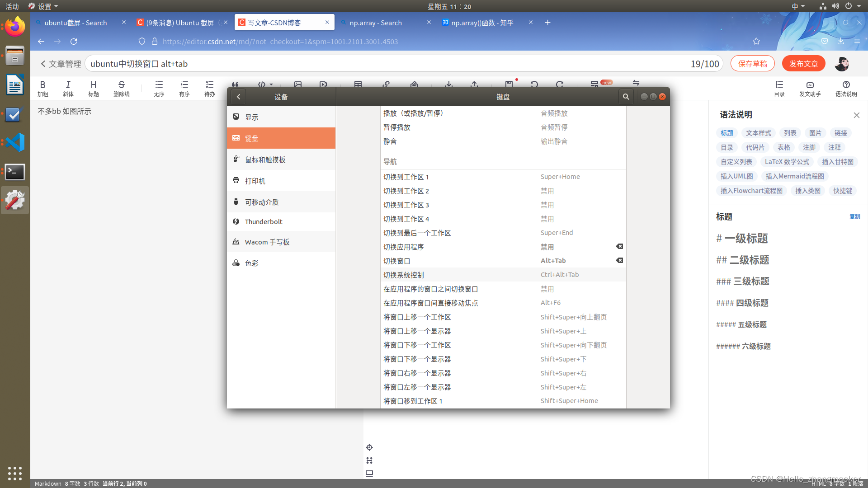Screen dimensions: 868x488
Task: Select 显示 in Settings sidebar
Action: [281, 117]
